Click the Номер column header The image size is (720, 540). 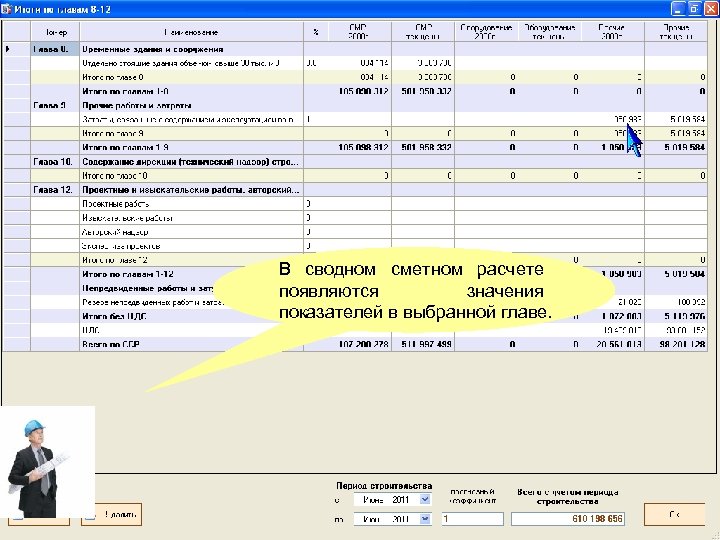click(55, 32)
